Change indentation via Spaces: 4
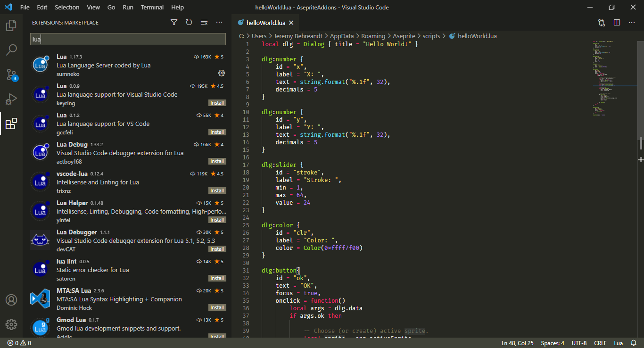Screen dimensions: 644x348 point(553,343)
